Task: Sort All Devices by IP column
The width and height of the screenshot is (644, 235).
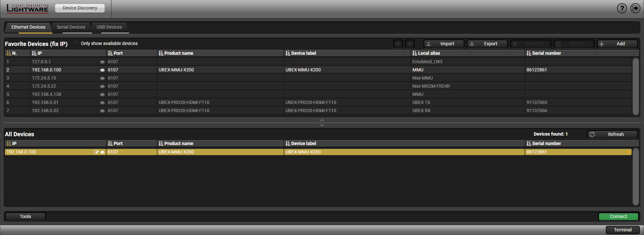Action: coord(55,143)
